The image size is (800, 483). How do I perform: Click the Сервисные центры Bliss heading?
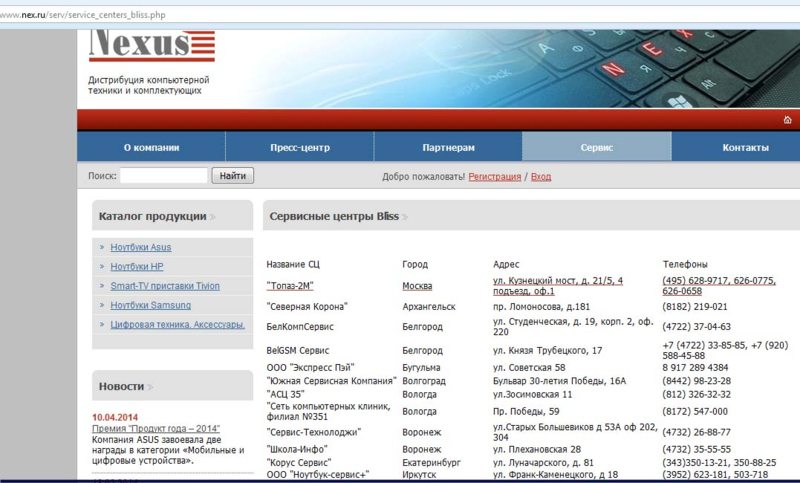(x=334, y=216)
